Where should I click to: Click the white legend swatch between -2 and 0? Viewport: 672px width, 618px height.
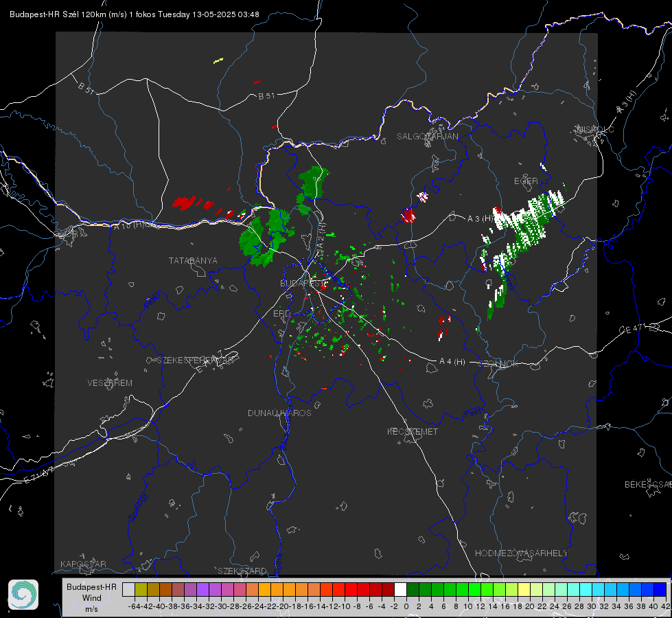click(x=400, y=589)
